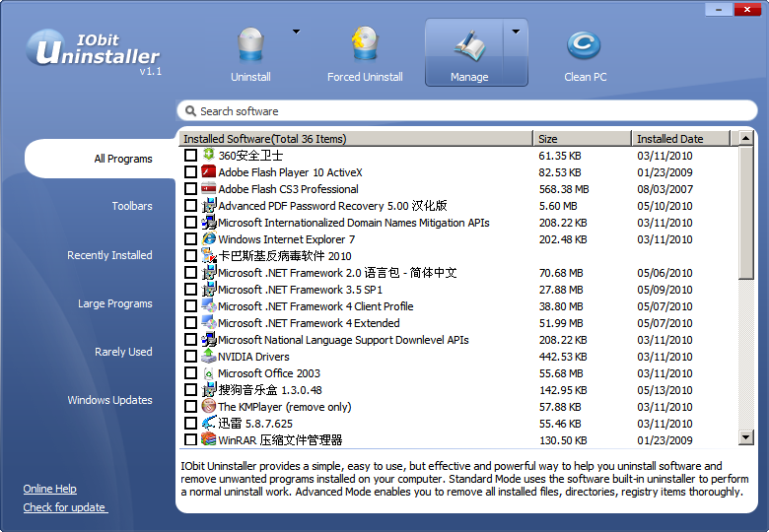Screen dimensions: 769x532
Task: Click the Windows Internet Explorer 7 icon
Action: [x=209, y=239]
